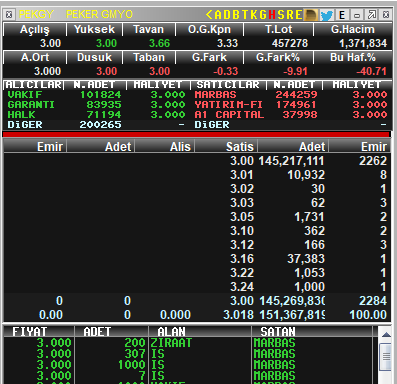Click the red progress bar
Viewport: 397px width, 384px height.
196,134
